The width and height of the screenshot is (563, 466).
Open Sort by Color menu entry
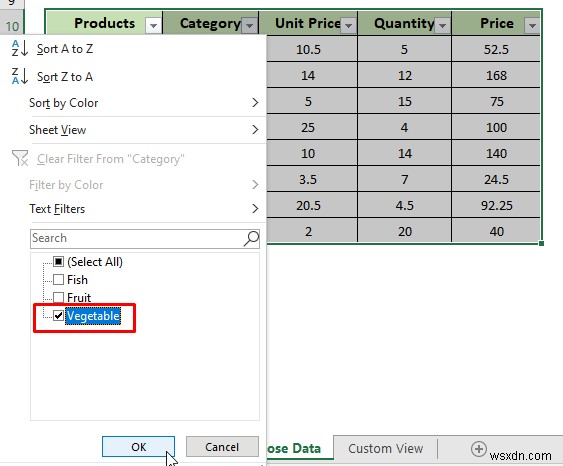click(134, 103)
